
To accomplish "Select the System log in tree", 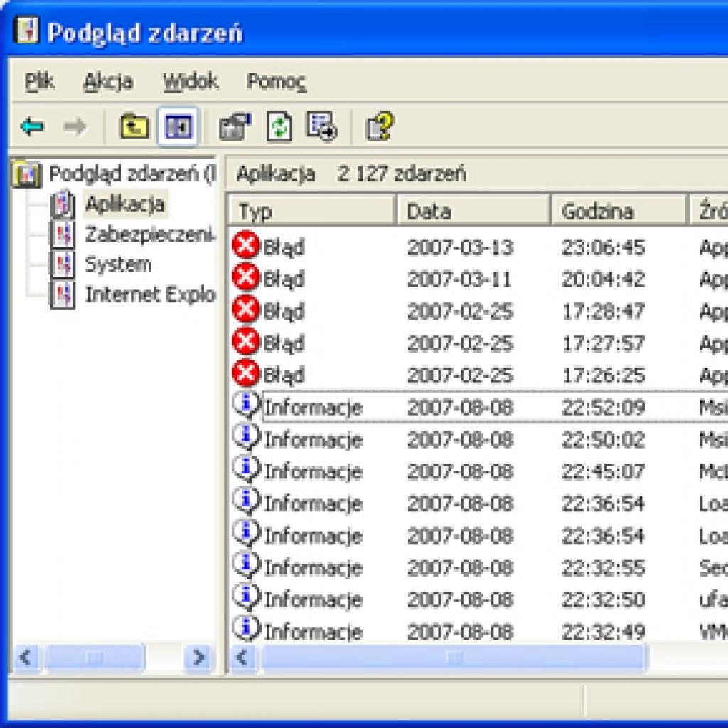I will [x=117, y=264].
